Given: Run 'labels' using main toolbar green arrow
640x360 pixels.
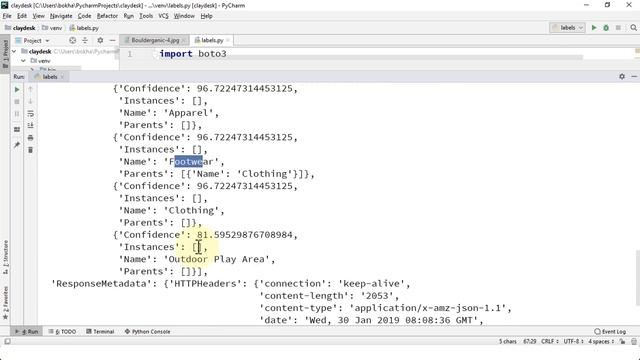Looking at the screenshot, I should pyautogui.click(x=594, y=28).
